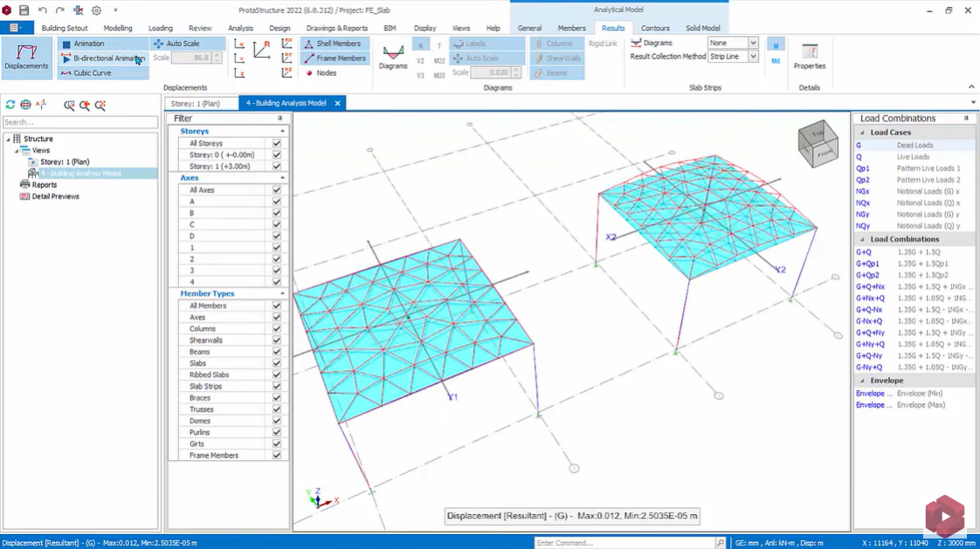Collapse the Storeys filter section
Viewport: 980px width, 549px height.
282,131
